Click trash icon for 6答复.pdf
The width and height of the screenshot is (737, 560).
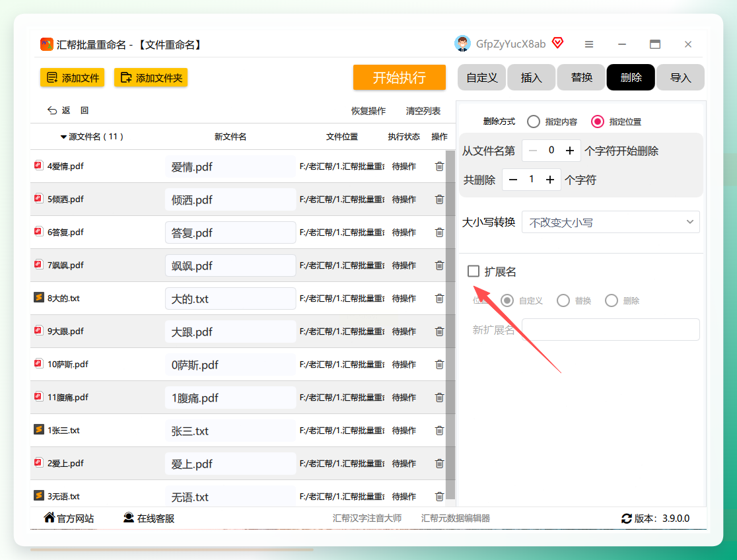439,232
